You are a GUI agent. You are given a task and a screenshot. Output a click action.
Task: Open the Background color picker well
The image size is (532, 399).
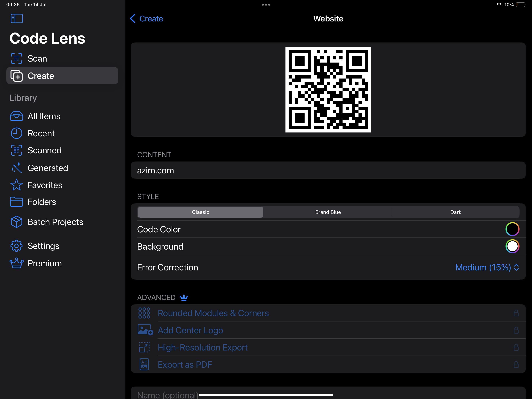(512, 246)
